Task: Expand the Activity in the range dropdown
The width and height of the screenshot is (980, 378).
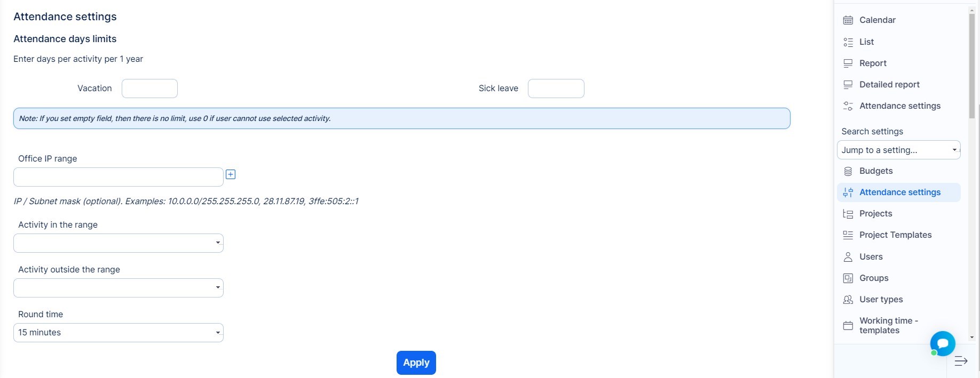Action: pos(118,243)
